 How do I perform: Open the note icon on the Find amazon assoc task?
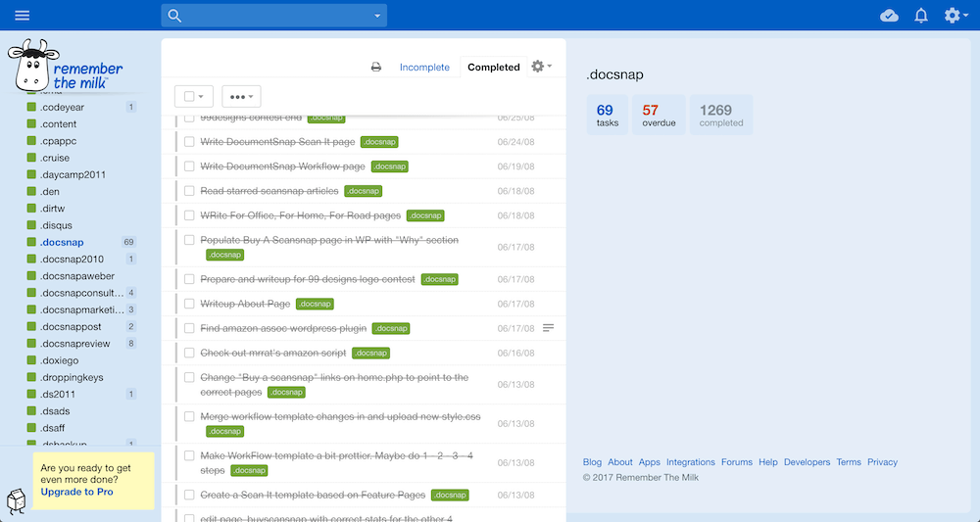[548, 328]
